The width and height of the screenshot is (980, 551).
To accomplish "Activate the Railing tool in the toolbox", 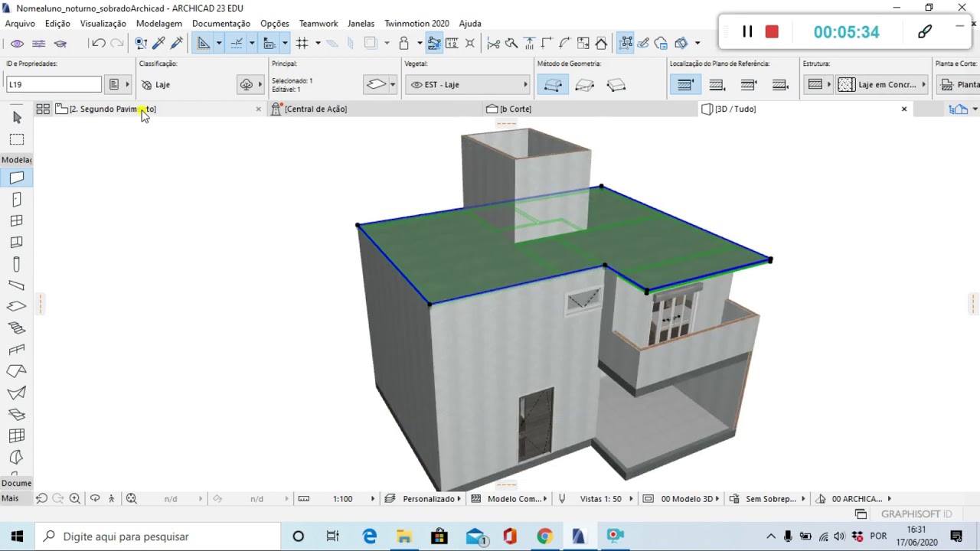I will [17, 350].
